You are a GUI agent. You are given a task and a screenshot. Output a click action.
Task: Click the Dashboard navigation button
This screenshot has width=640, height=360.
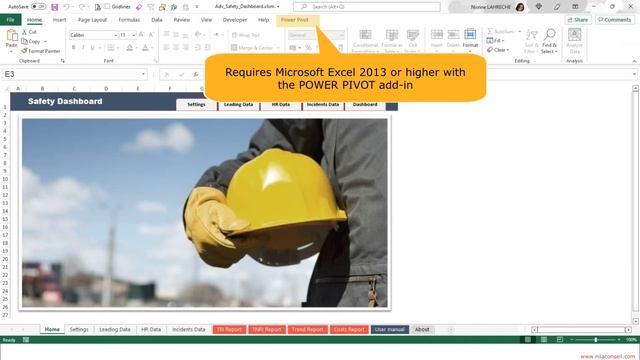point(365,104)
